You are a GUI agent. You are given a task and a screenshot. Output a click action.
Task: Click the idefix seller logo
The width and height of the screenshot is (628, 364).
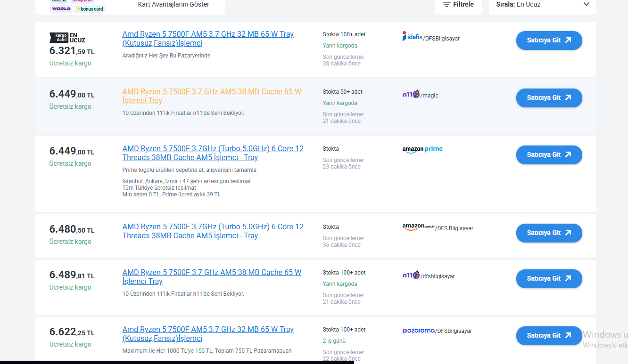click(413, 36)
